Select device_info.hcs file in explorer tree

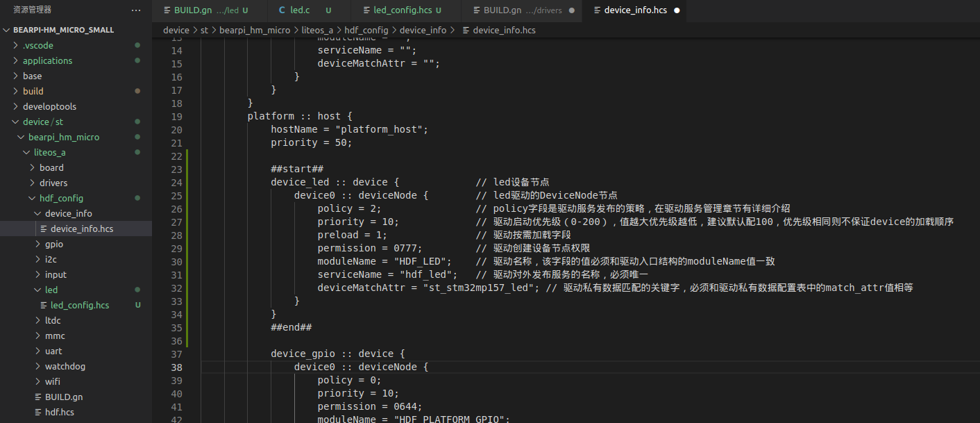point(82,229)
